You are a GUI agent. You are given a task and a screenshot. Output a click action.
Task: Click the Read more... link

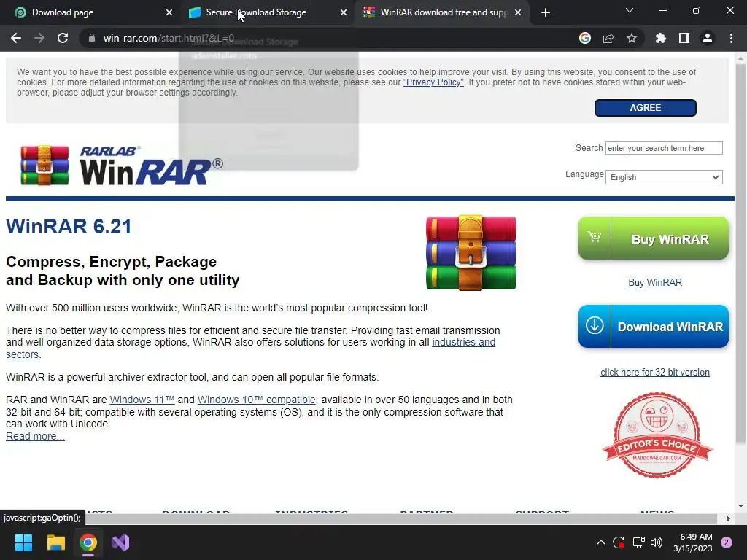(x=35, y=436)
